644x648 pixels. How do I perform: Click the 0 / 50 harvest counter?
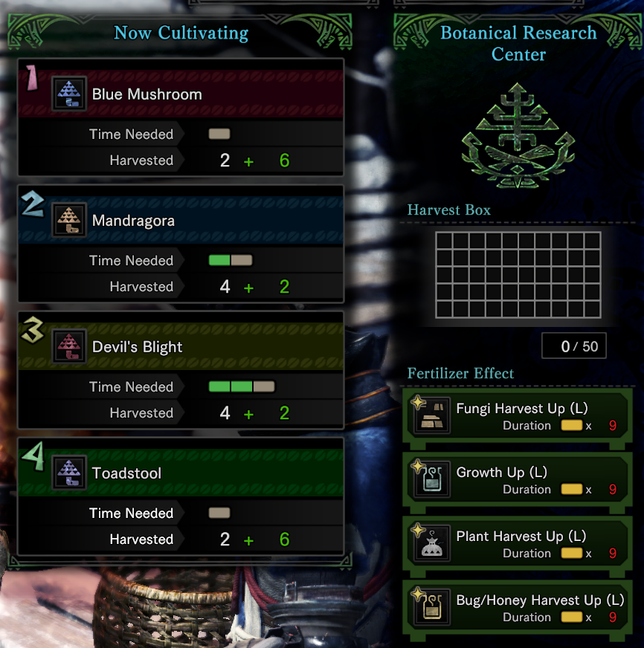point(574,346)
